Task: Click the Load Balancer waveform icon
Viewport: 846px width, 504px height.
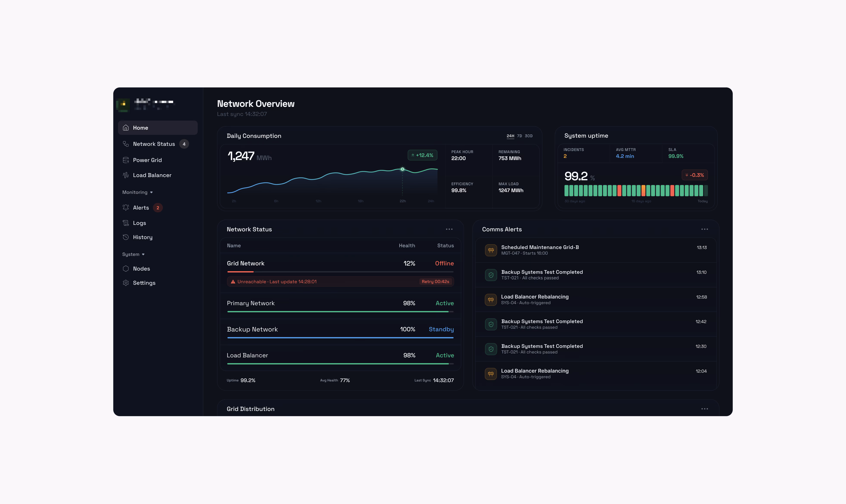Action: tap(126, 175)
